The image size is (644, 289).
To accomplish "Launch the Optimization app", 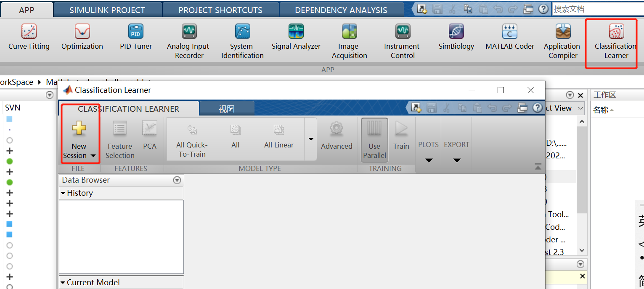I will (x=82, y=37).
